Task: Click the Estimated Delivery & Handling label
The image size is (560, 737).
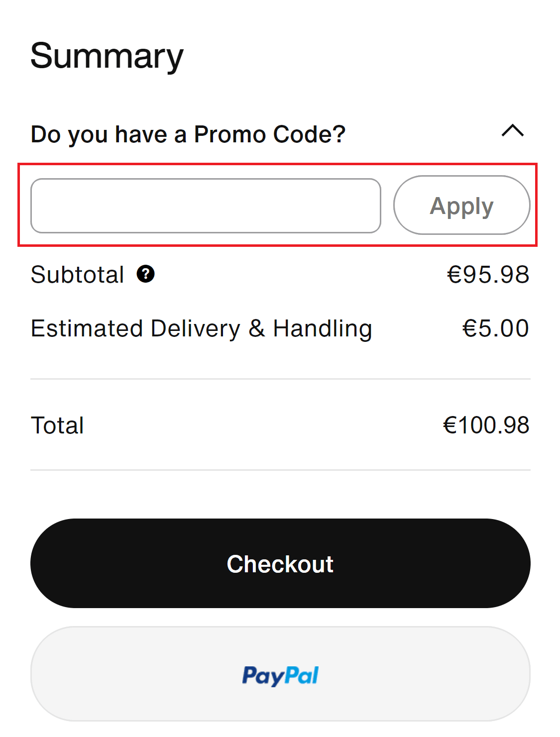Action: coord(202,329)
